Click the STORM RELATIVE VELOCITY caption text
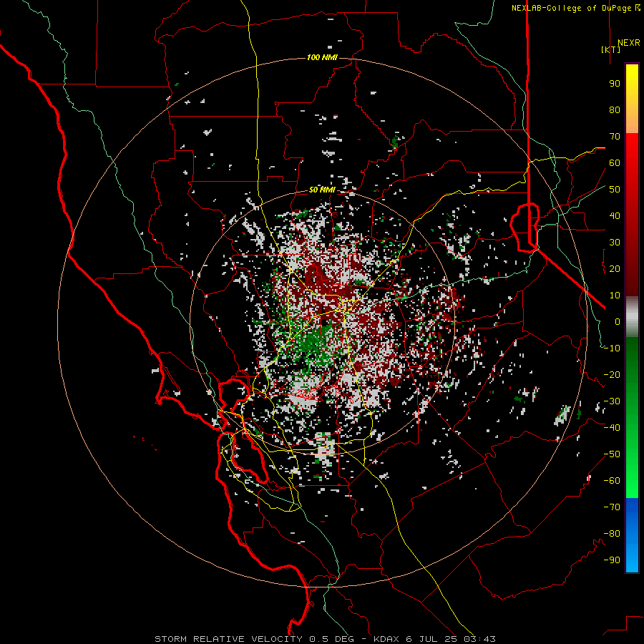 pos(228,639)
